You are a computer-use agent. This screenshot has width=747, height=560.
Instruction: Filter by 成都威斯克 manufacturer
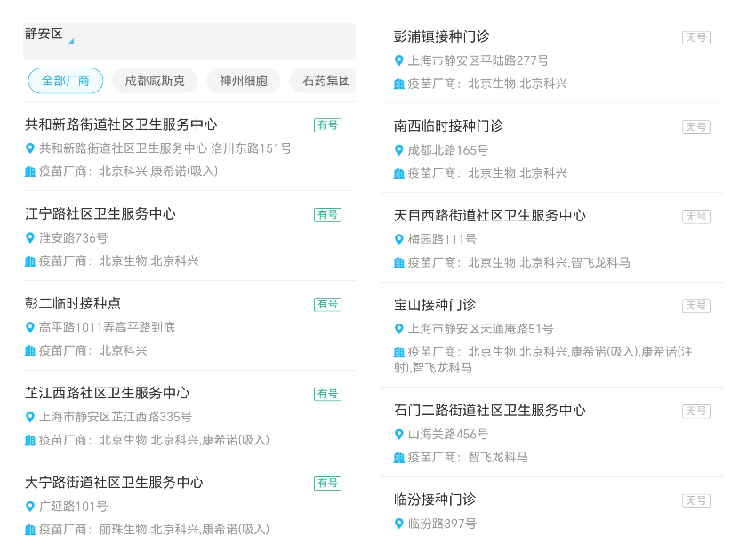point(155,81)
